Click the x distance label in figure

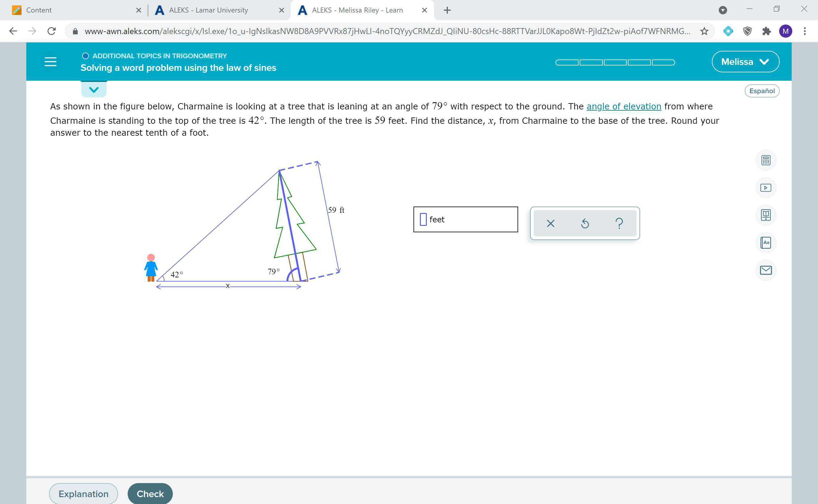coord(228,286)
